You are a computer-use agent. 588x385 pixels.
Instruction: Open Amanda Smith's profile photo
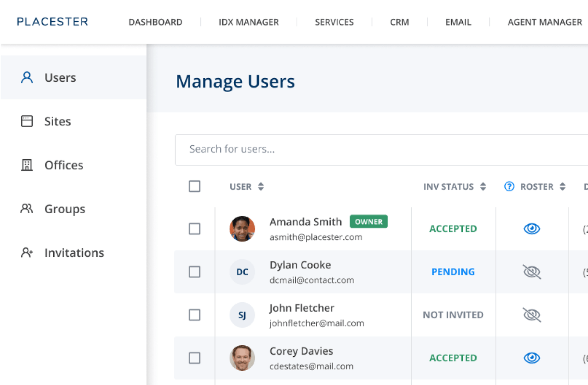pos(242,229)
